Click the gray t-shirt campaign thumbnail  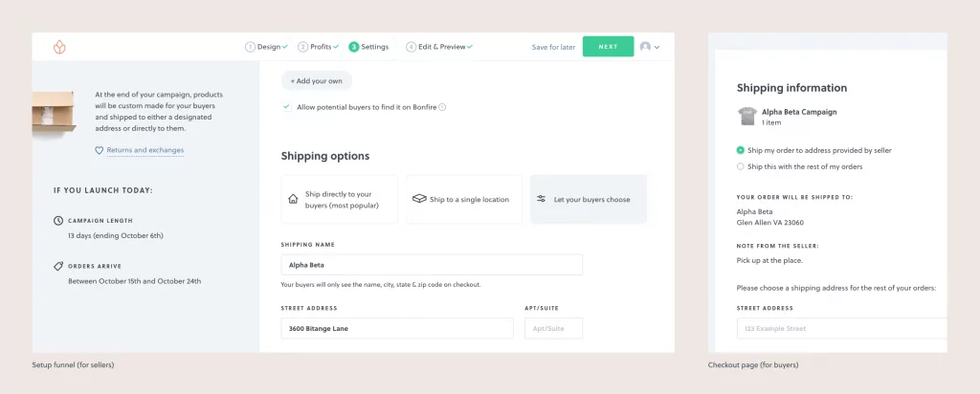pos(747,117)
